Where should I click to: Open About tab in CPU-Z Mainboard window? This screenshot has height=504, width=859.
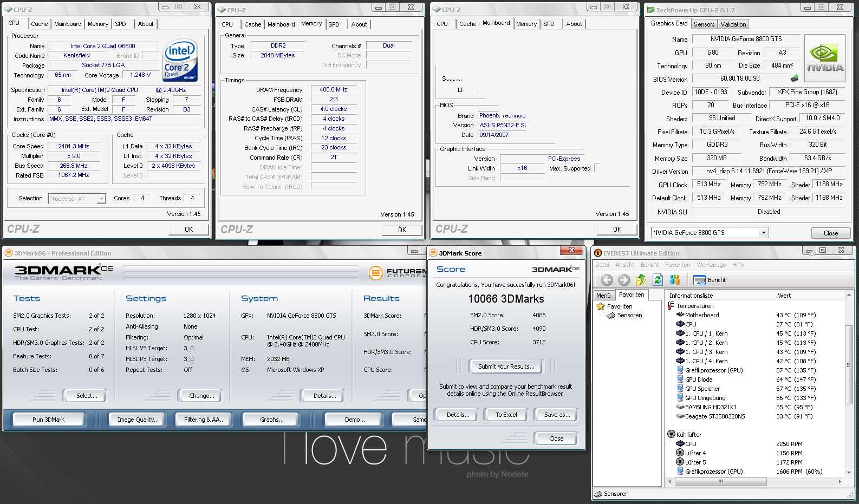[574, 24]
